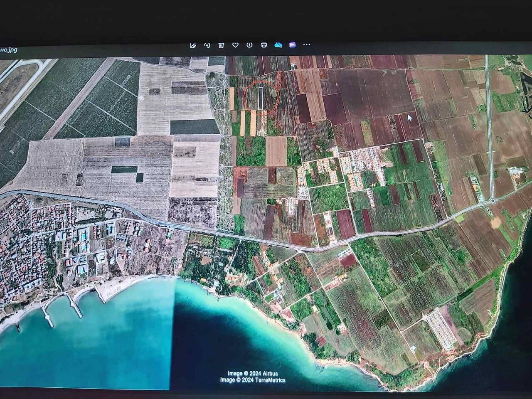Click the file name ending in .jpg

[x=8, y=50]
